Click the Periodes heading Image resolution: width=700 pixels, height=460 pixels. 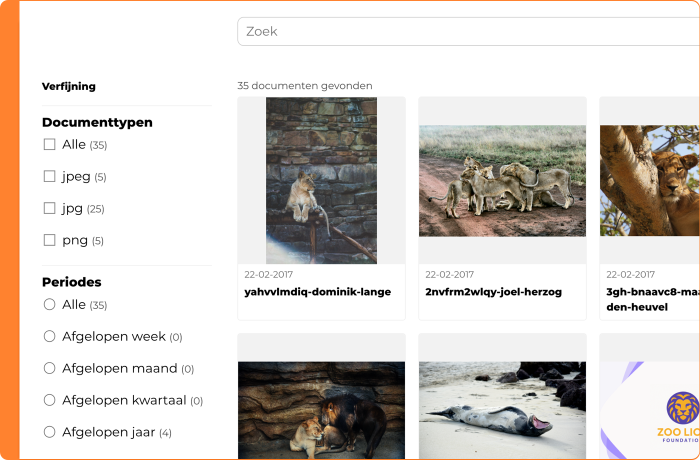[71, 282]
